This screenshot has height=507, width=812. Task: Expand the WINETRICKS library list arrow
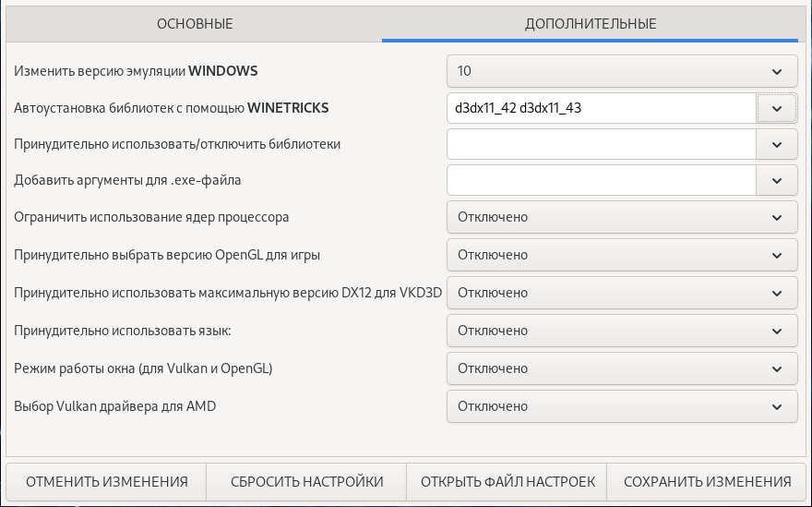pos(777,108)
